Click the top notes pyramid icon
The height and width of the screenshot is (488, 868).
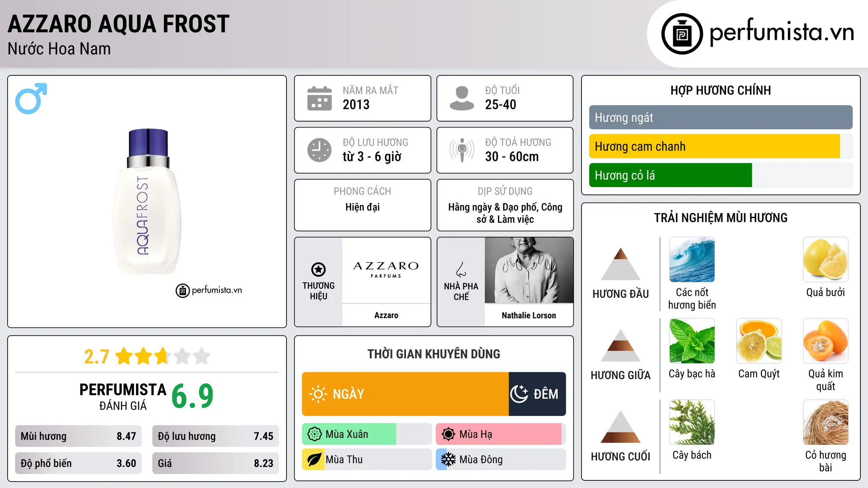coord(620,264)
